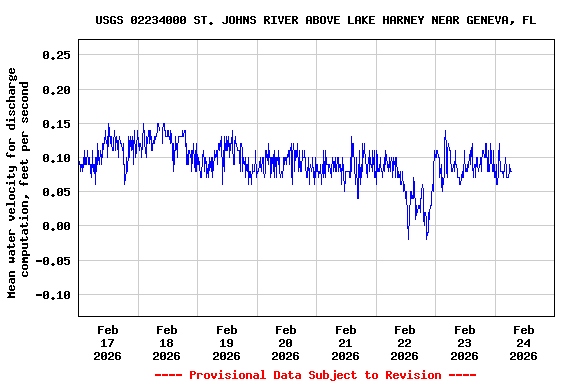The height and width of the screenshot is (384, 576).
Task: Click the x-axis date label Feb 18 2026
Action: (x=166, y=343)
